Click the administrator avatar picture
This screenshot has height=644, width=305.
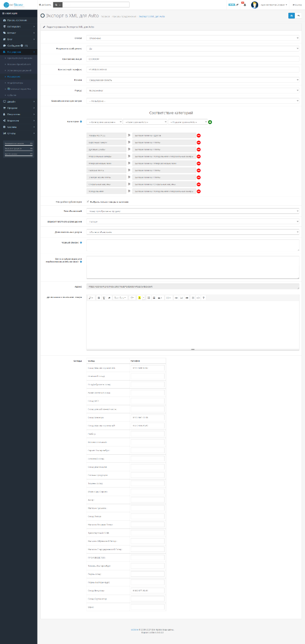pos(254,5)
